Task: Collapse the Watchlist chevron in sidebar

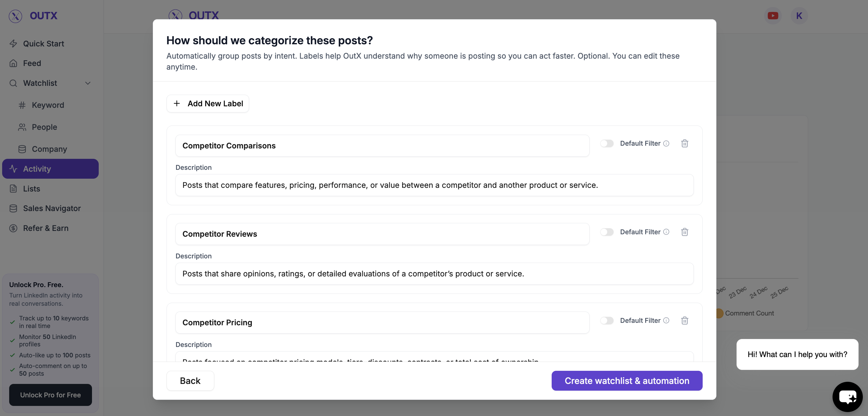Action: 88,83
